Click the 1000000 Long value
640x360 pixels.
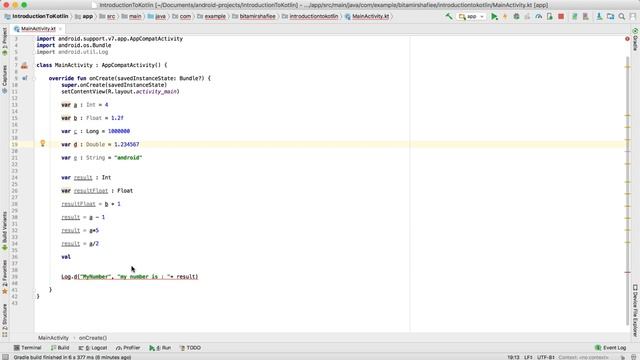click(x=119, y=131)
